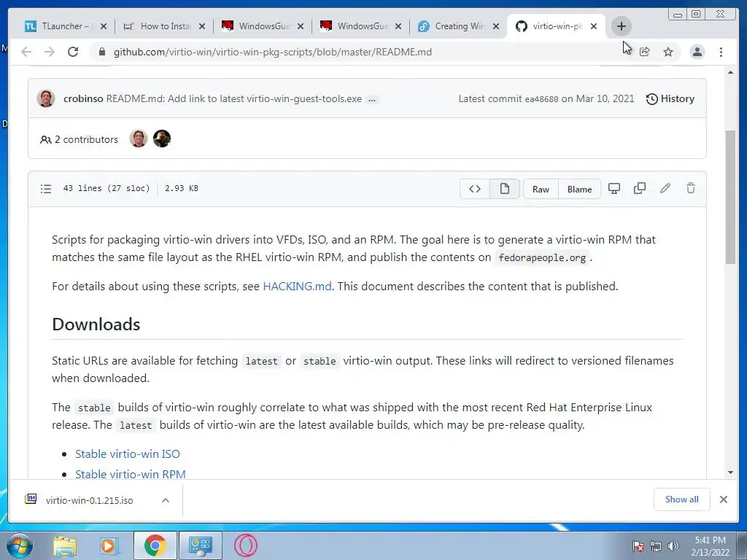Open commit ea48680
747x560 pixels.
click(x=541, y=99)
